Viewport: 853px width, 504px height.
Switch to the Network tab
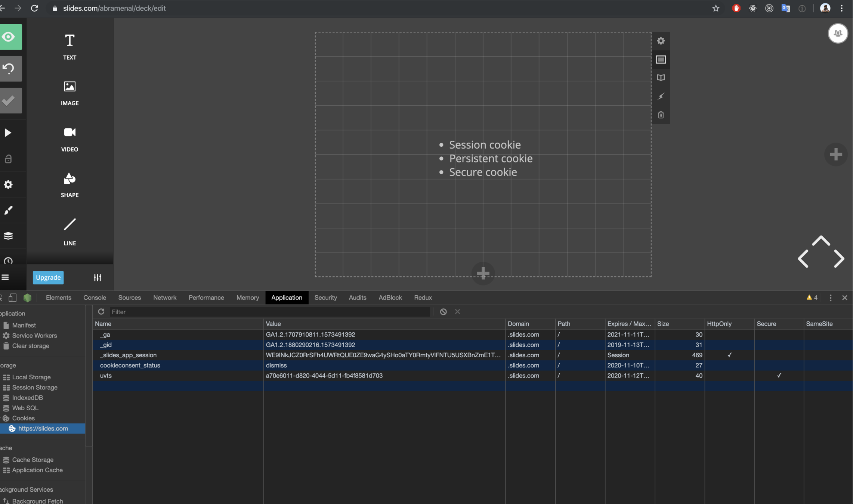(x=164, y=298)
